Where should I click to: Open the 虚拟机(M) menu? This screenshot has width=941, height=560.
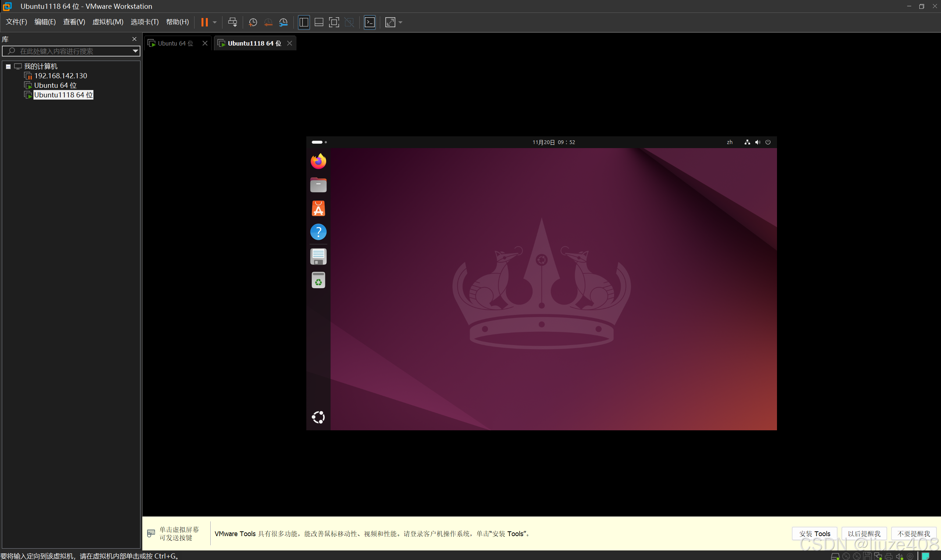[108, 22]
